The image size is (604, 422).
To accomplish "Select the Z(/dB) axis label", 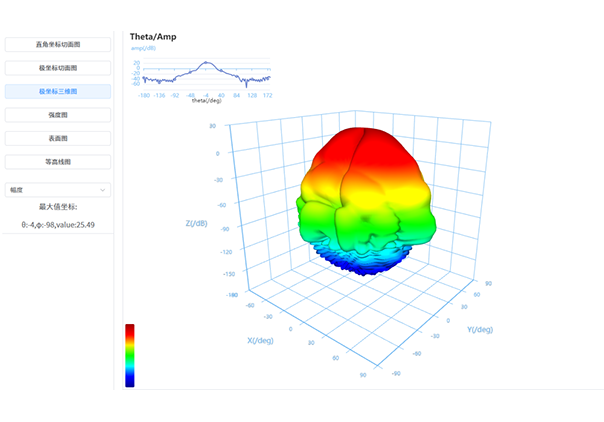I will (x=196, y=223).
